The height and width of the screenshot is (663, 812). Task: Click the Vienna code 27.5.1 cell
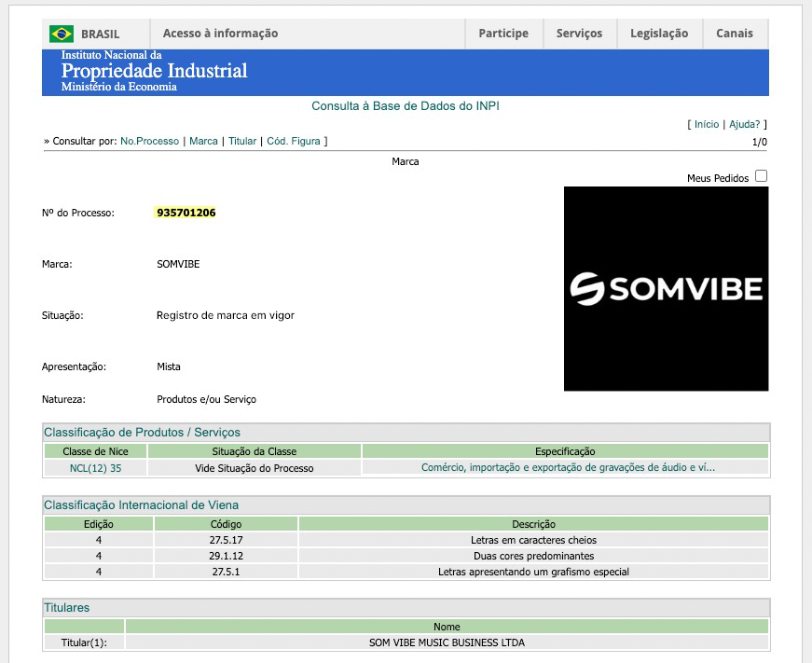pyautogui.click(x=226, y=572)
